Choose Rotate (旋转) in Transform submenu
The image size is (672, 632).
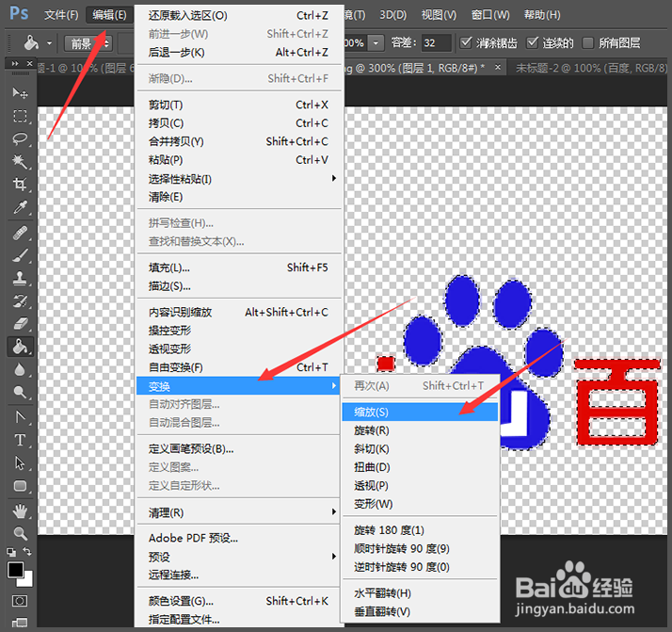click(x=420, y=430)
